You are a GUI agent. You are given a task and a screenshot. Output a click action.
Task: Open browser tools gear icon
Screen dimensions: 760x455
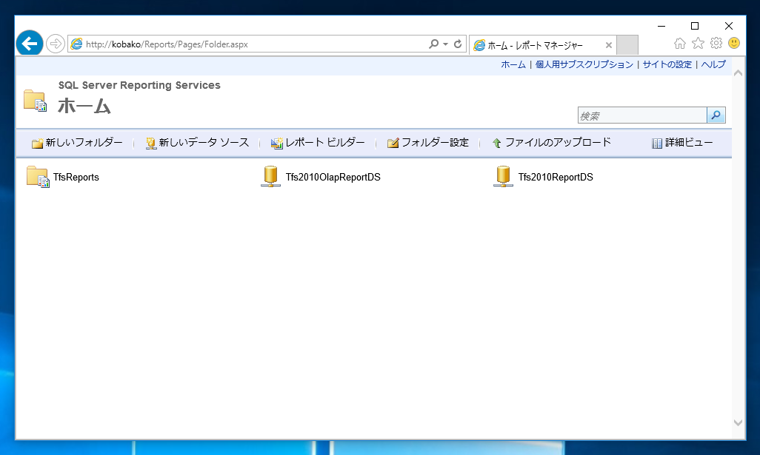point(716,44)
